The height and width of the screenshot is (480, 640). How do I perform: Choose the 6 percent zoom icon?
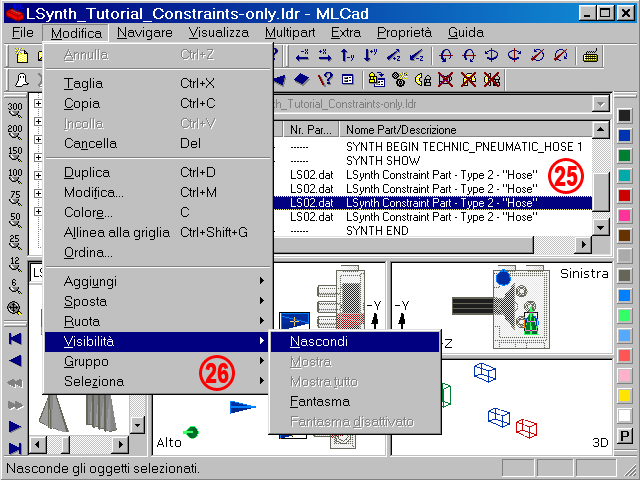(x=15, y=287)
